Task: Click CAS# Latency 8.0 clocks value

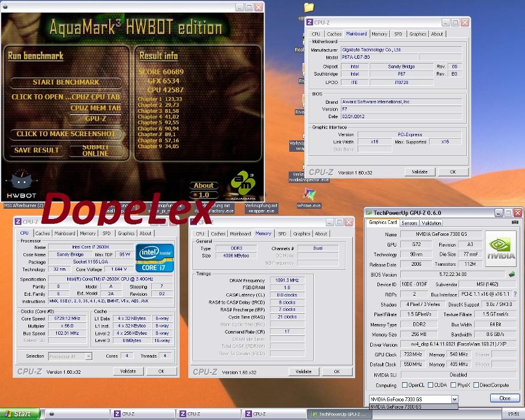Action: click(287, 295)
